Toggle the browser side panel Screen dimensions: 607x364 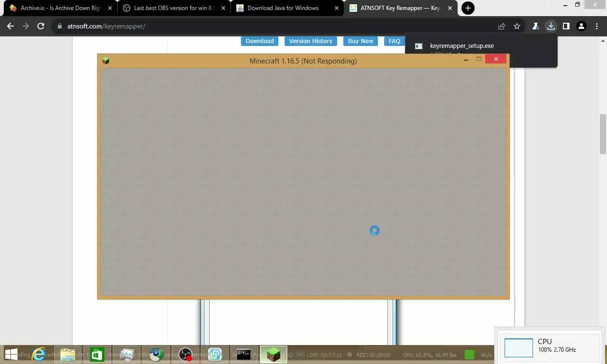click(566, 26)
